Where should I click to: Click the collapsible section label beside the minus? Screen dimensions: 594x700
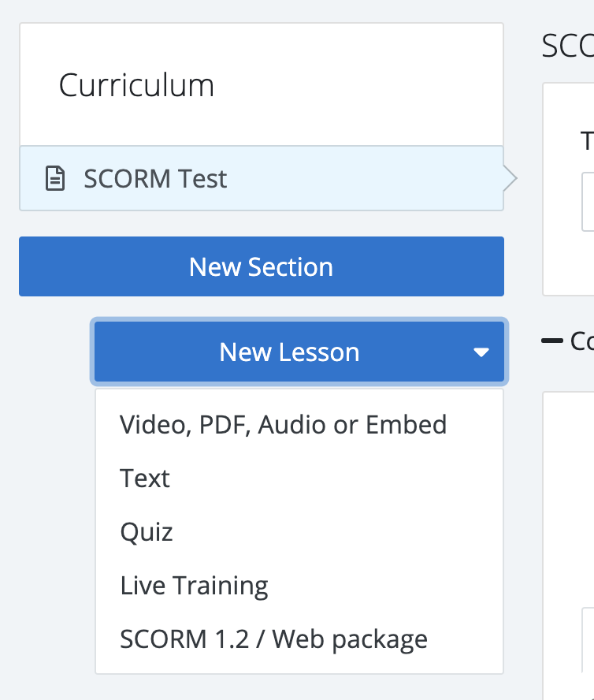coord(581,341)
